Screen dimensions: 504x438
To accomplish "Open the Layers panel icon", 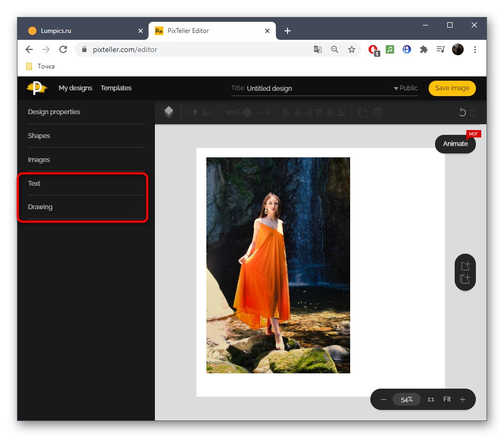I will 169,112.
